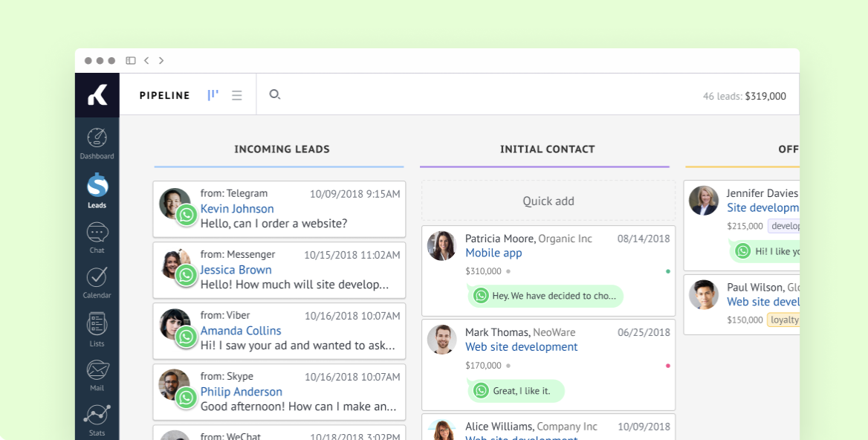Open Jennifer Davies Site development link
868x440 pixels.
coord(762,207)
